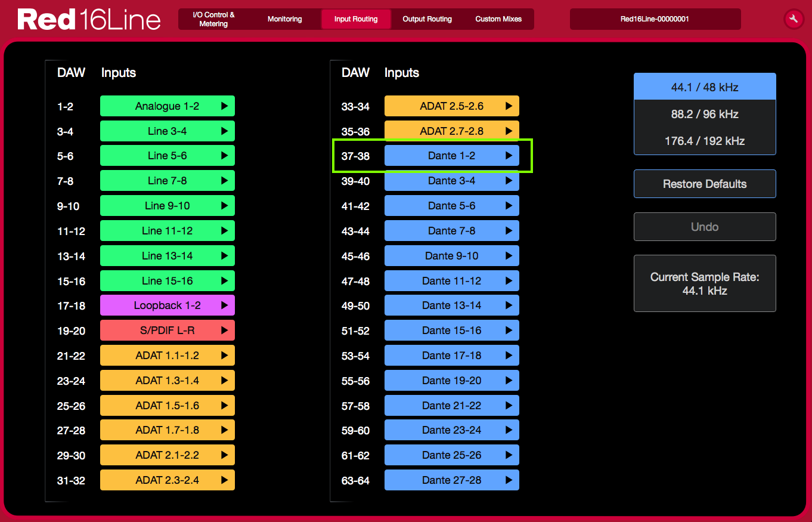Open the Line 15-16 input dropdown
This screenshot has width=812, height=522.
tap(168, 281)
